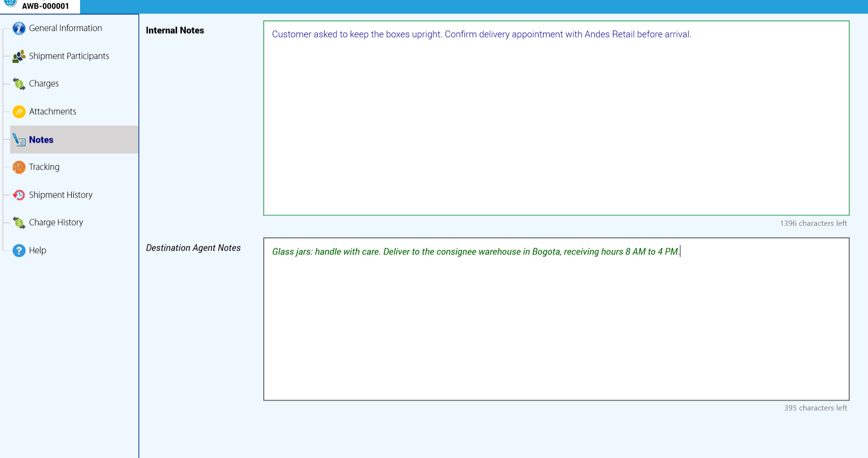
Task: Click the Notes pen icon
Action: tap(19, 140)
